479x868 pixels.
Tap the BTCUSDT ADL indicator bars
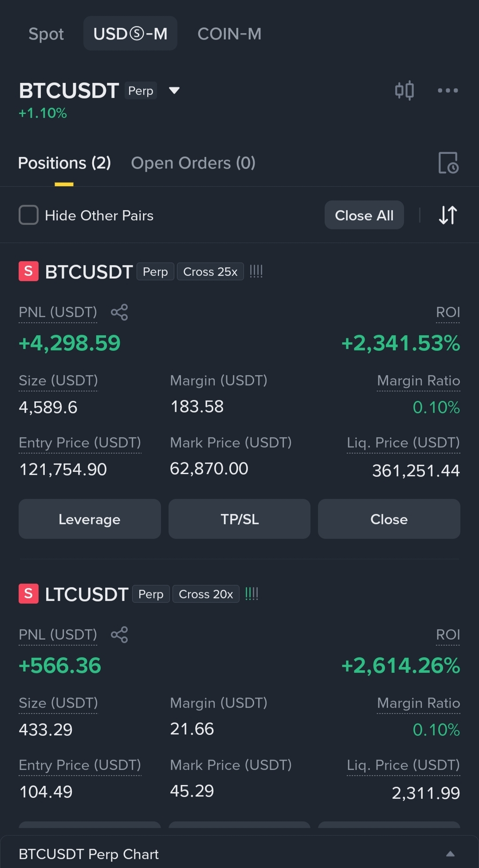click(256, 271)
